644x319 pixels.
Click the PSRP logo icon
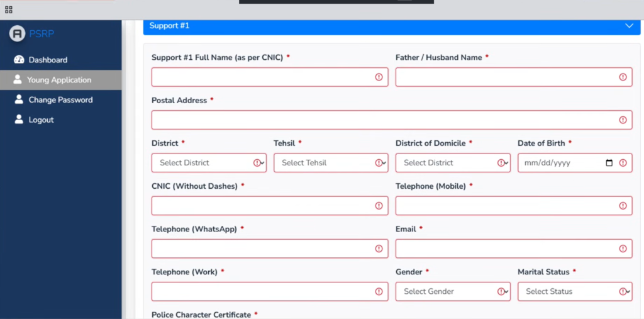pyautogui.click(x=17, y=34)
